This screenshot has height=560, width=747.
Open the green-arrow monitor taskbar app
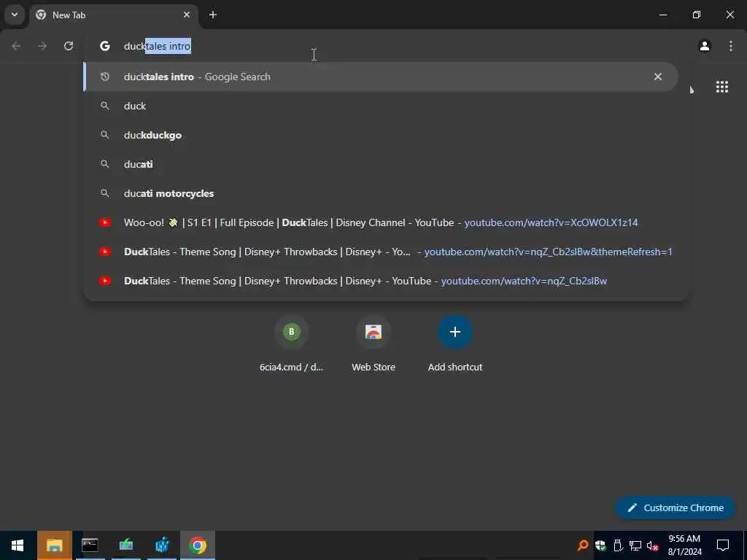pyautogui.click(x=125, y=545)
